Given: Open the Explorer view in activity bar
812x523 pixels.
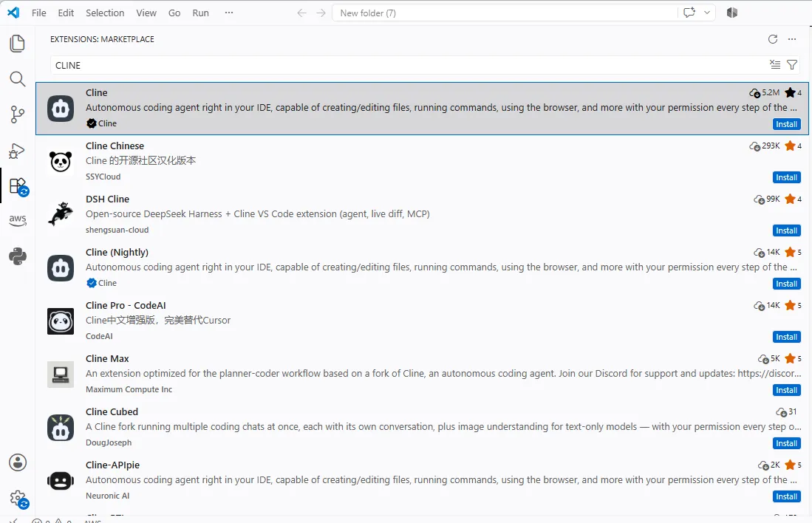Looking at the screenshot, I should (18, 44).
